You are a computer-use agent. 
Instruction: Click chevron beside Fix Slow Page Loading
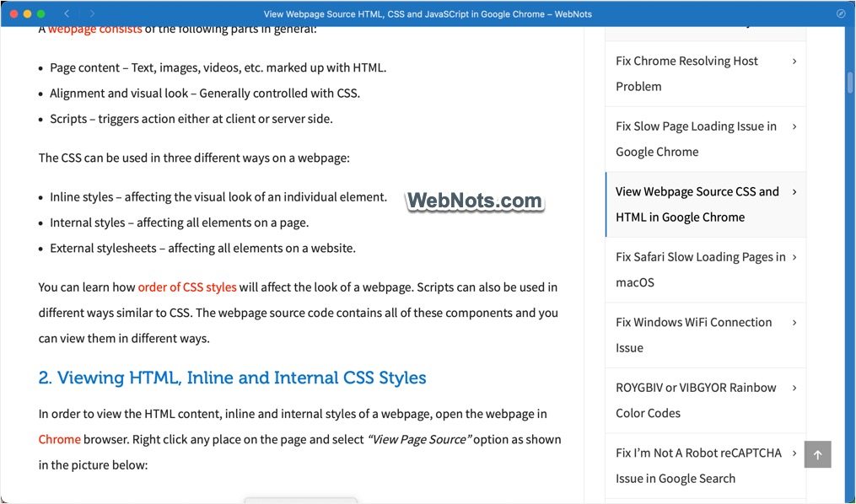794,126
